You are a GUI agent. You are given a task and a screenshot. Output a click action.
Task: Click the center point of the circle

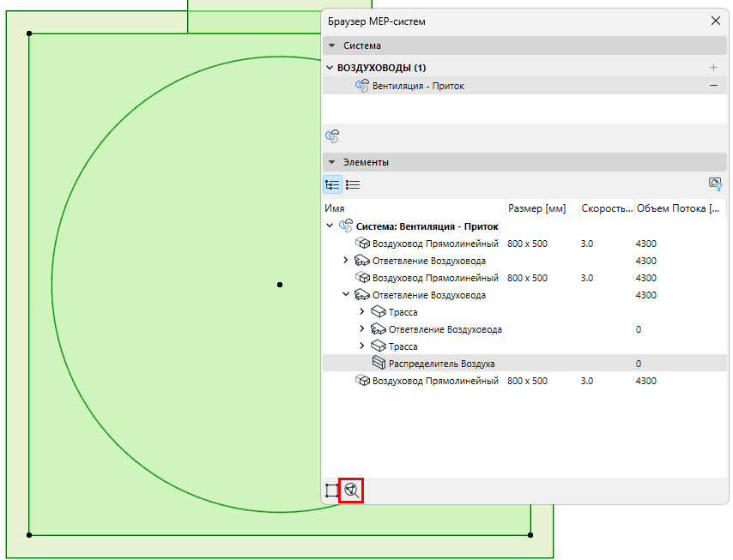click(x=280, y=285)
